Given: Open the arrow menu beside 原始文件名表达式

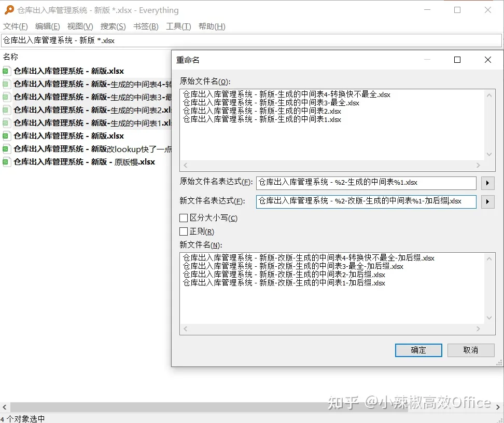Looking at the screenshot, I should pos(487,183).
